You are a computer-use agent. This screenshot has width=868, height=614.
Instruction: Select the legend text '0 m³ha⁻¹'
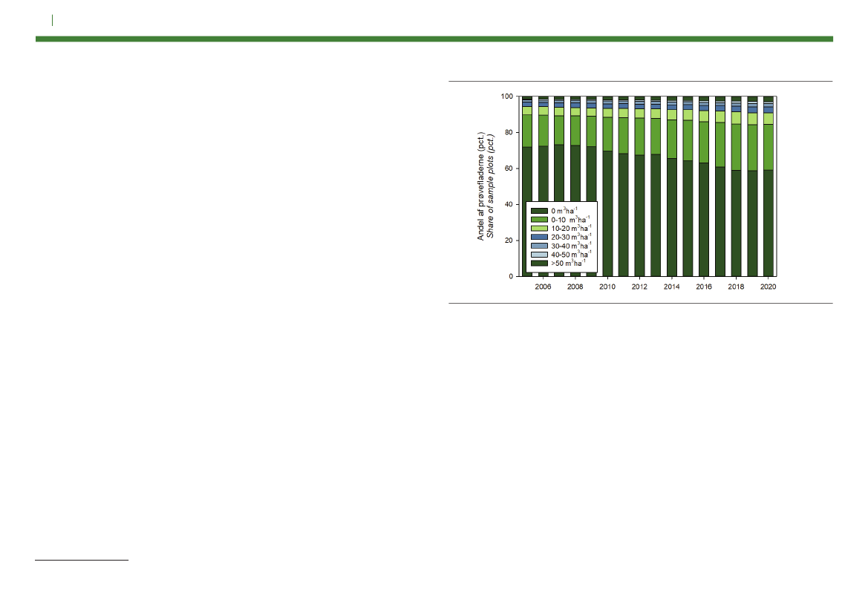(564, 210)
